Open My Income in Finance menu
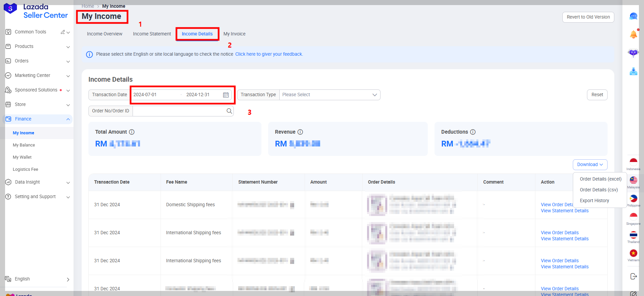 [x=24, y=133]
